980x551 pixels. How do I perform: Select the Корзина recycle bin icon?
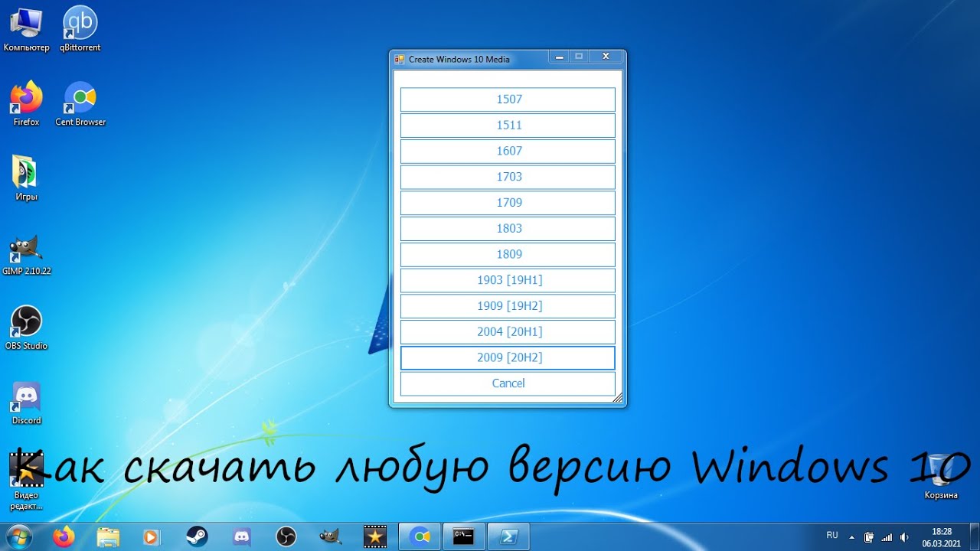coord(941,477)
